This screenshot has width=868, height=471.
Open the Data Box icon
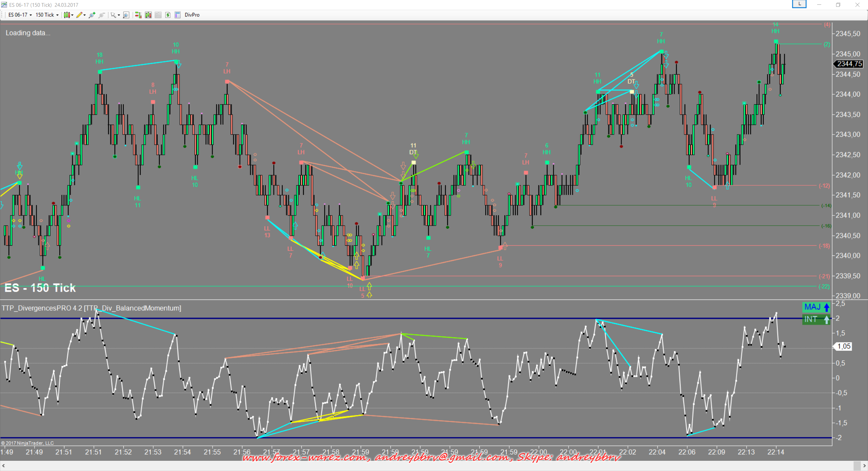click(177, 15)
